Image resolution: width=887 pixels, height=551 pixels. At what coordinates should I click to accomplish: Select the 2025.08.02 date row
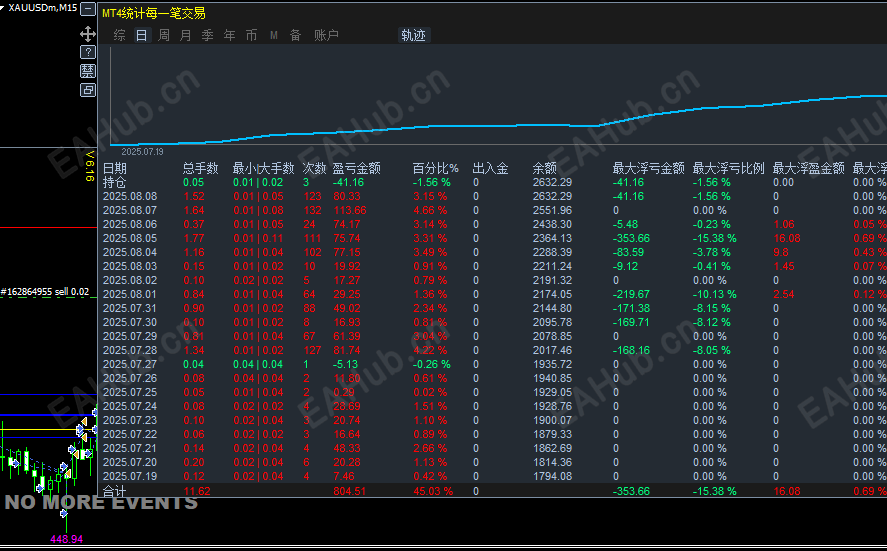[492, 281]
